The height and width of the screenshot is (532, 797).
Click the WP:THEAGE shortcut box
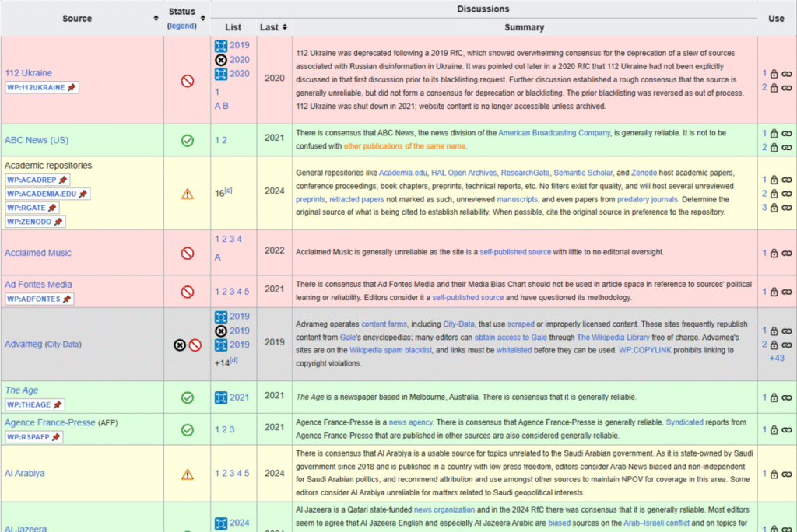pos(30,404)
